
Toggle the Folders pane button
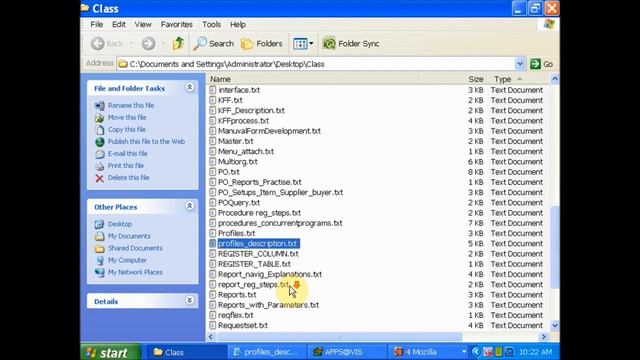(x=262, y=43)
